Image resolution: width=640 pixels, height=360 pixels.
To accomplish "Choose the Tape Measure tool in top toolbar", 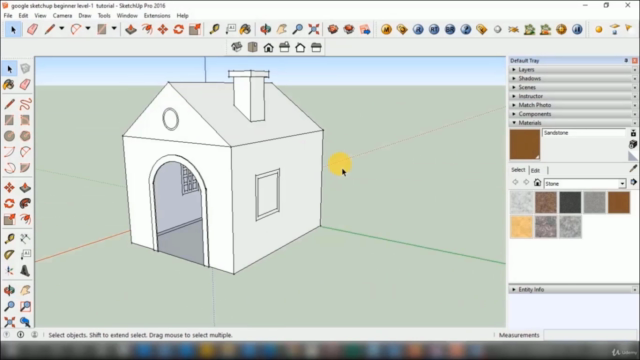I will [214, 29].
